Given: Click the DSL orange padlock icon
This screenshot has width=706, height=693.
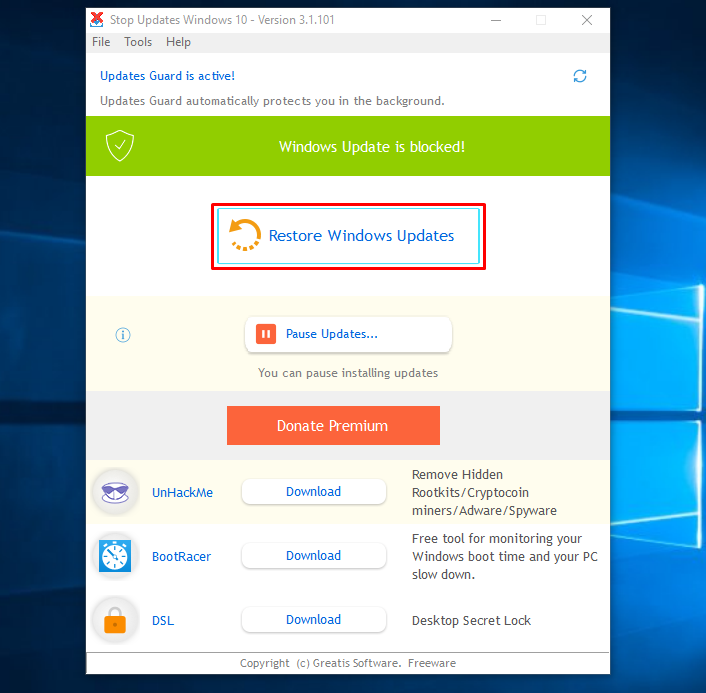Looking at the screenshot, I should click(115, 621).
